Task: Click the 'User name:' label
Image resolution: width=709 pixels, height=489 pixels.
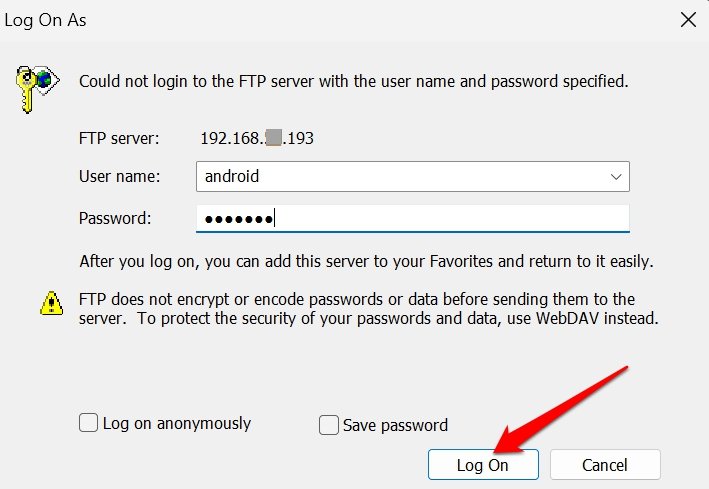Action: click(x=119, y=177)
